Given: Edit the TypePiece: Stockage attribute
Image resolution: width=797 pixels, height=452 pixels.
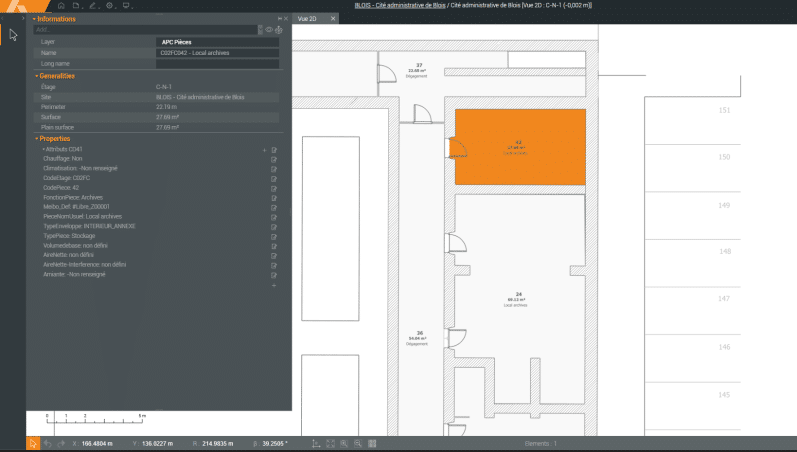Looking at the screenshot, I should pos(274,237).
